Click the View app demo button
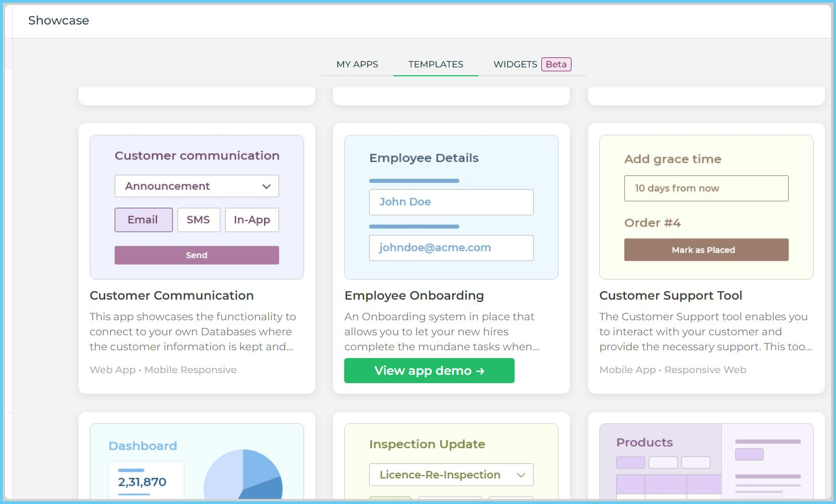 tap(429, 370)
